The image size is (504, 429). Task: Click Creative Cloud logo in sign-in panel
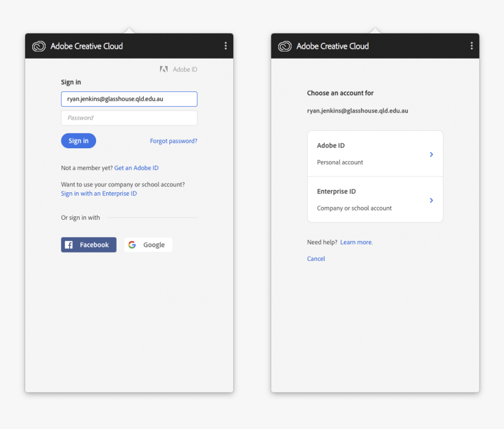(x=39, y=46)
